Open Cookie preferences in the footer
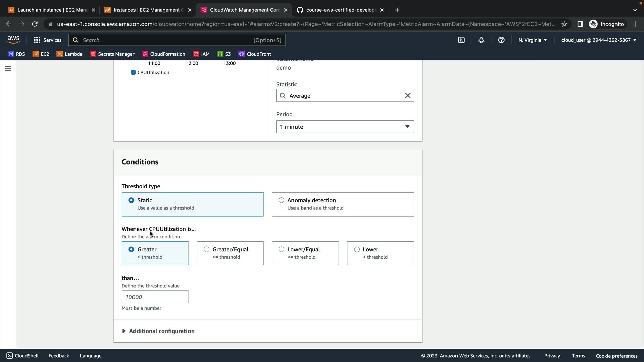 coord(616,356)
